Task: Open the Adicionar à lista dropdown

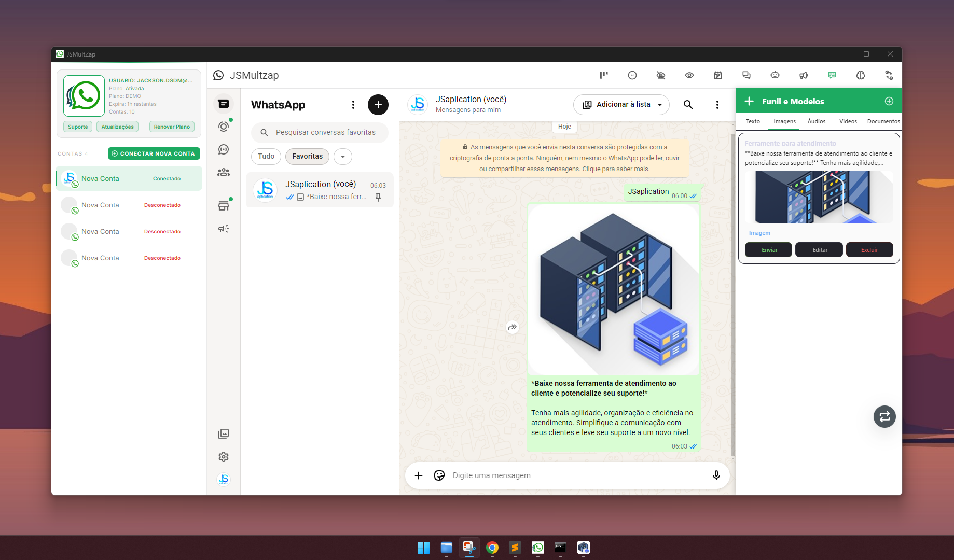Action: (621, 105)
